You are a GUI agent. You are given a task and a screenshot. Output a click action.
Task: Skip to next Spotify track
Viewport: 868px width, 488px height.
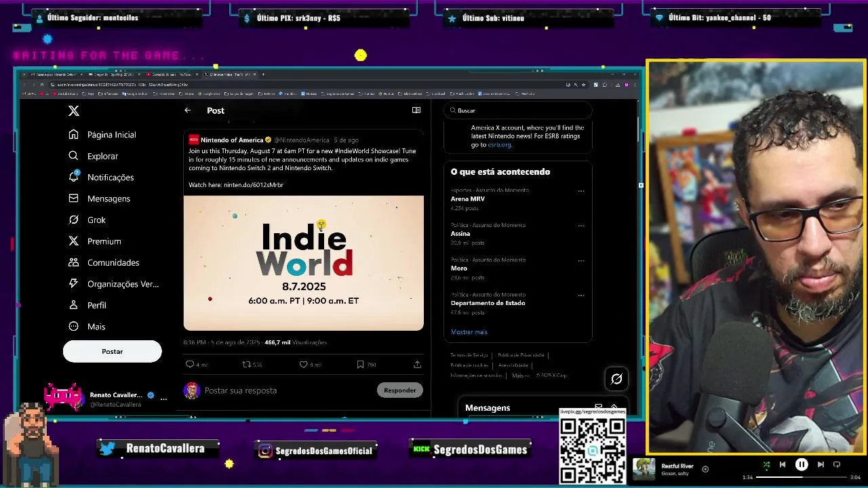tap(821, 464)
